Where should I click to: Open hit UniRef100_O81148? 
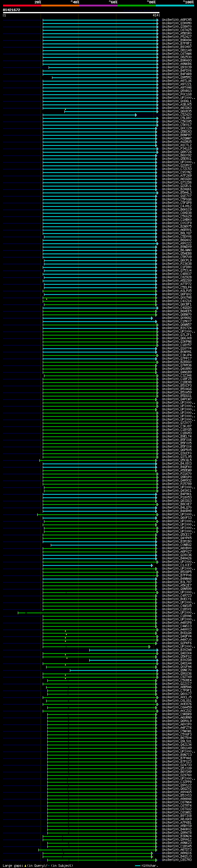coord(177,50)
